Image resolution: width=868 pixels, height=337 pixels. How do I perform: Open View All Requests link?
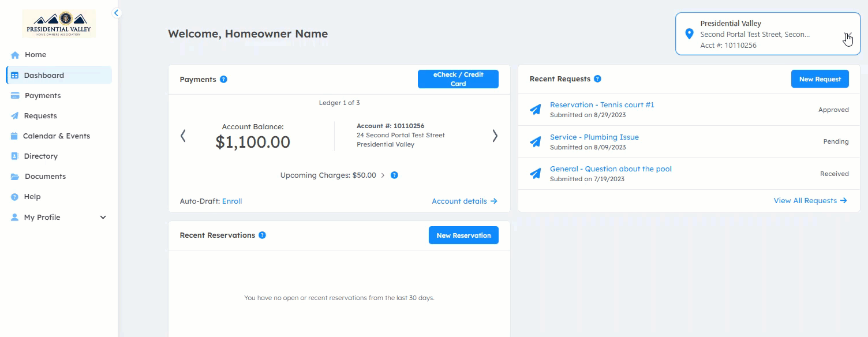pyautogui.click(x=810, y=201)
